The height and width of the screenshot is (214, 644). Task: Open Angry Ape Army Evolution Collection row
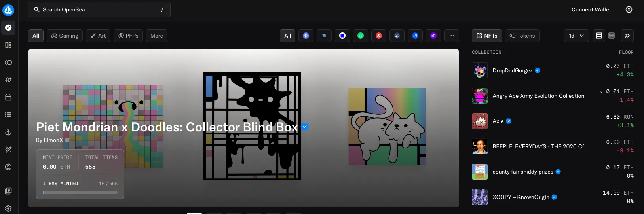coord(553,96)
